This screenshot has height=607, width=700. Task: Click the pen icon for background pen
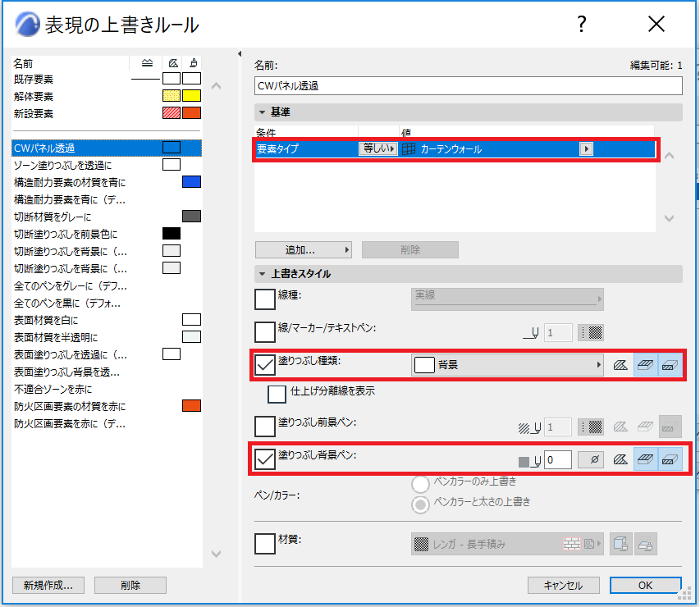[x=530, y=461]
